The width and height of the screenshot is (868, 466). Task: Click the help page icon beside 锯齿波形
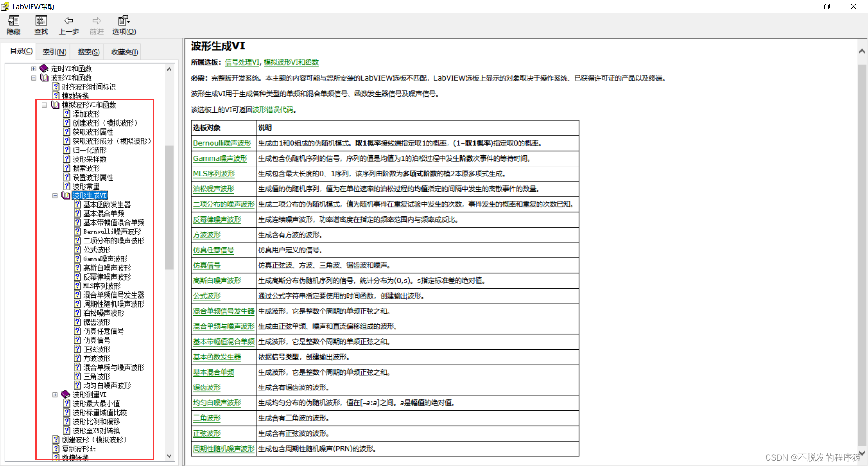(x=78, y=322)
